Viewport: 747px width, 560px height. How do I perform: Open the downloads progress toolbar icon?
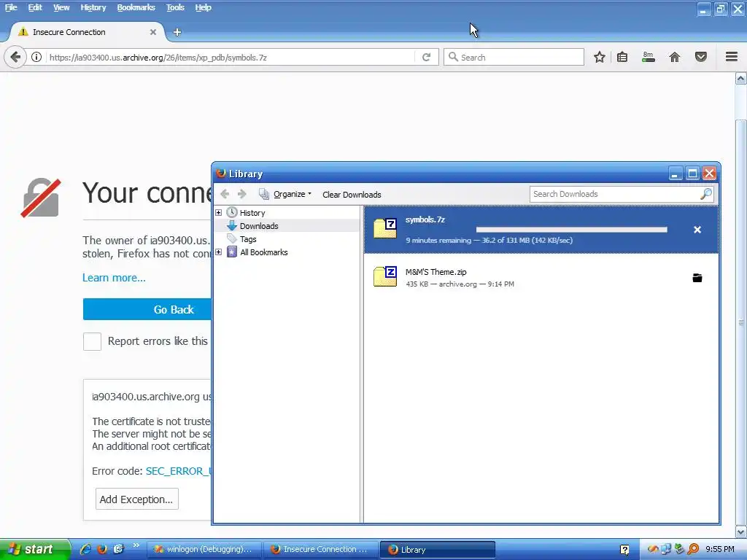click(x=649, y=58)
